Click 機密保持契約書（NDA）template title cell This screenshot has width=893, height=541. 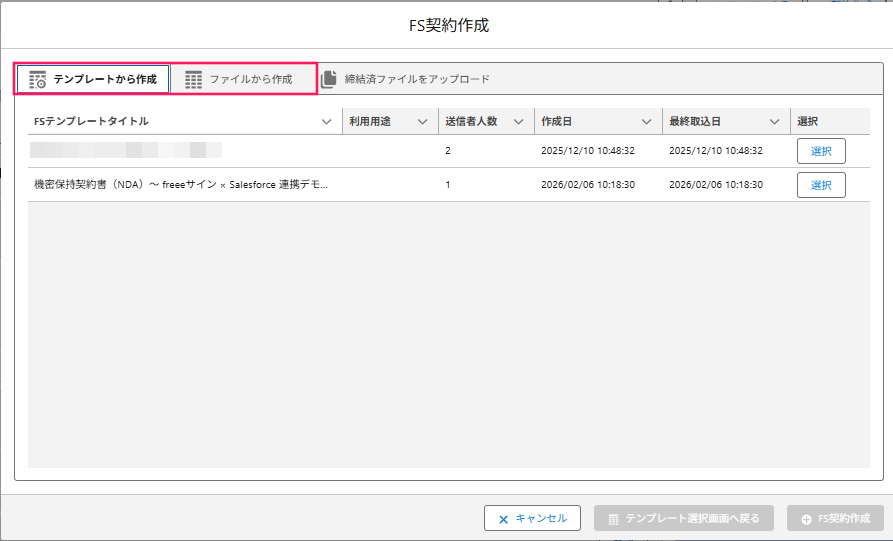181,185
